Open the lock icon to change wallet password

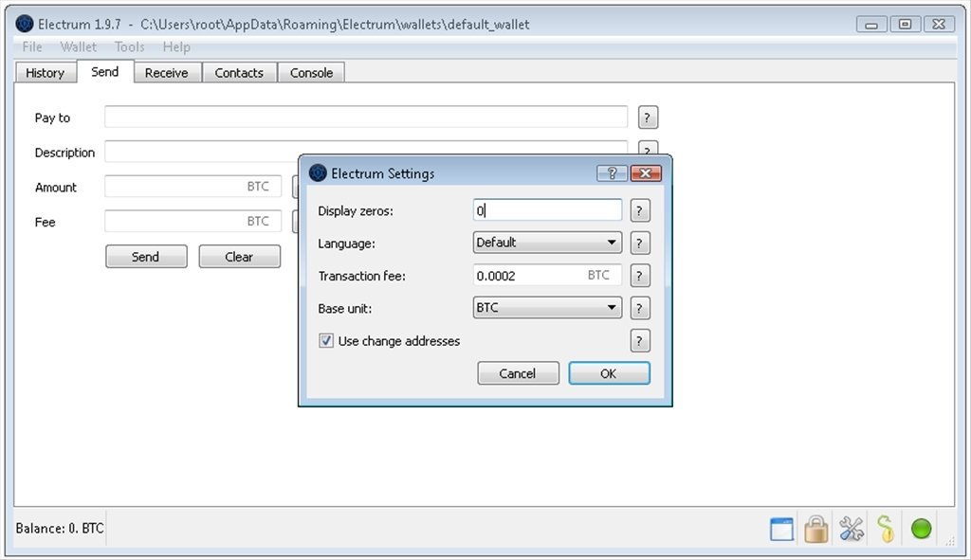816,529
